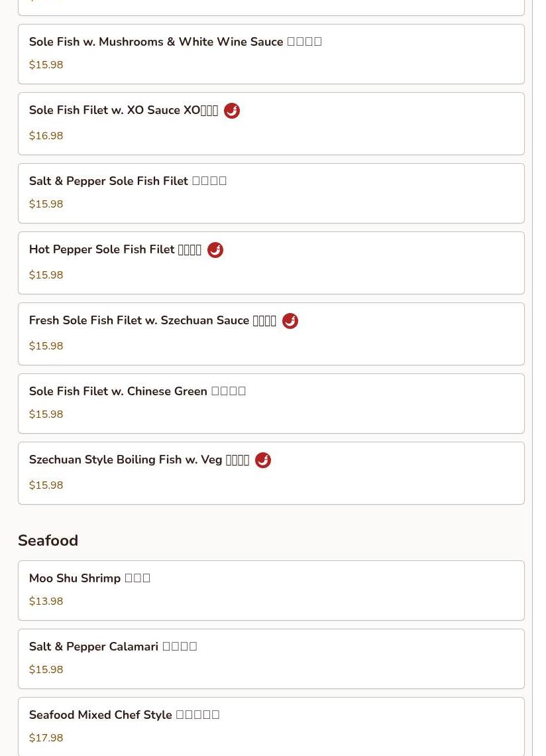546x756 pixels.
Task: Click the $15.98 price of Salt & Pepper Calamari
Action: point(46,670)
